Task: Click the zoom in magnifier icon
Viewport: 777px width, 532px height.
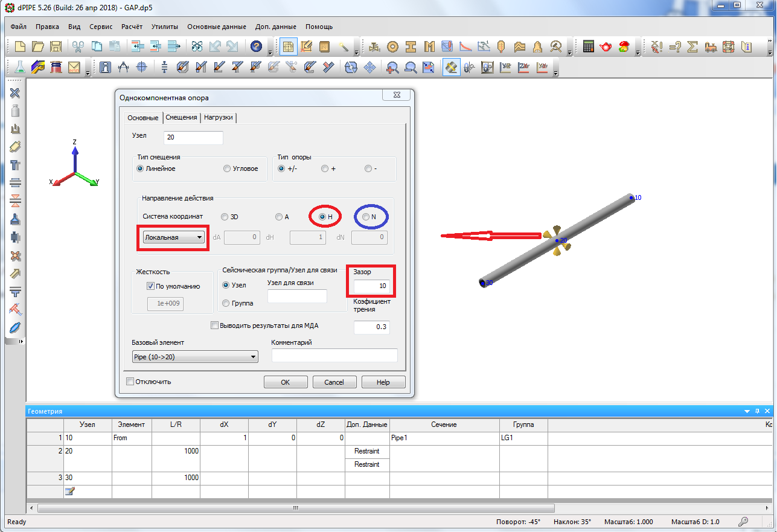Action: point(392,67)
